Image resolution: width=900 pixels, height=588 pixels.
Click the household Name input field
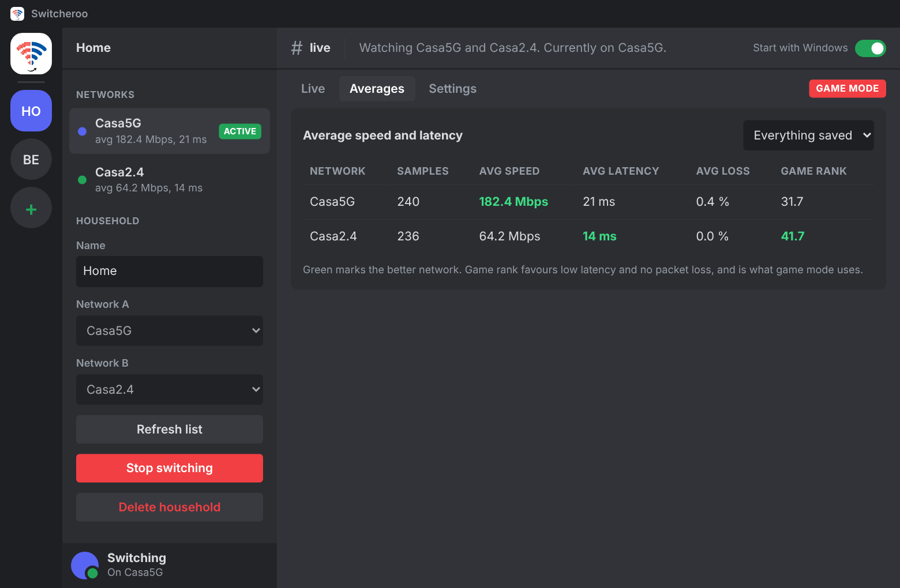click(x=170, y=272)
